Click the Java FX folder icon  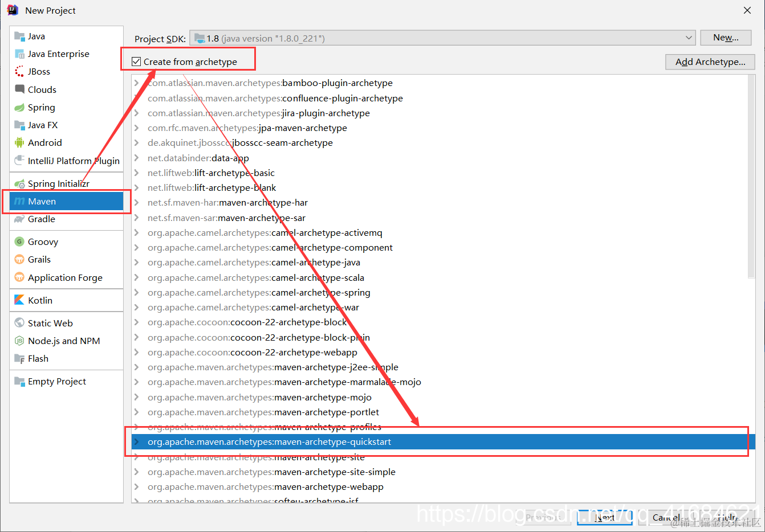pos(19,125)
